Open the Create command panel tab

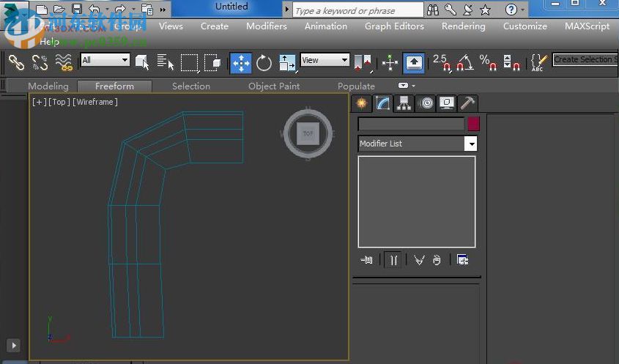pyautogui.click(x=361, y=103)
